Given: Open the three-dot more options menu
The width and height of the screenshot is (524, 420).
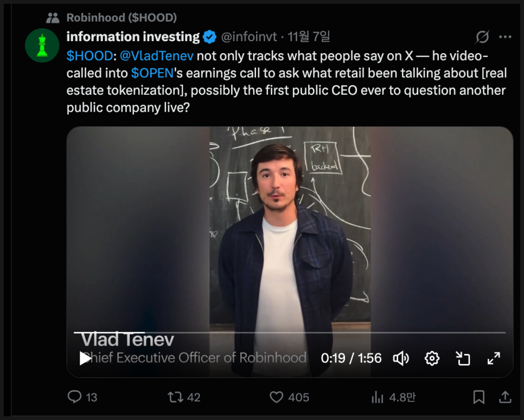Looking at the screenshot, I should [505, 37].
